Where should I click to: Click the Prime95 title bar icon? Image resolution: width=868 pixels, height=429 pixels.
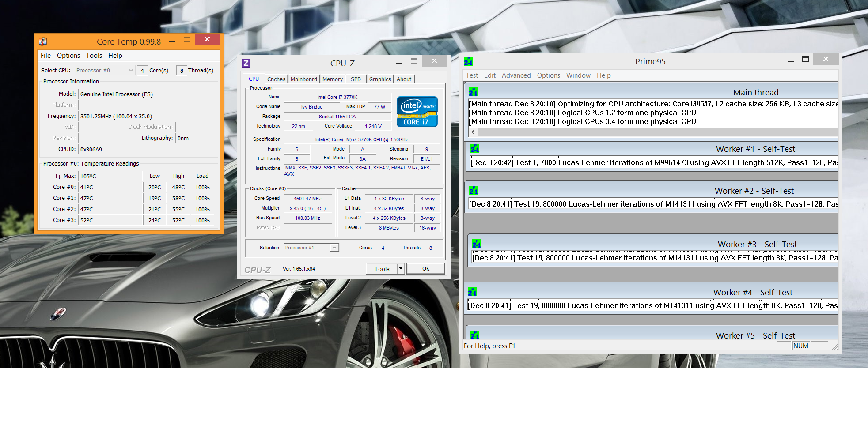[468, 61]
